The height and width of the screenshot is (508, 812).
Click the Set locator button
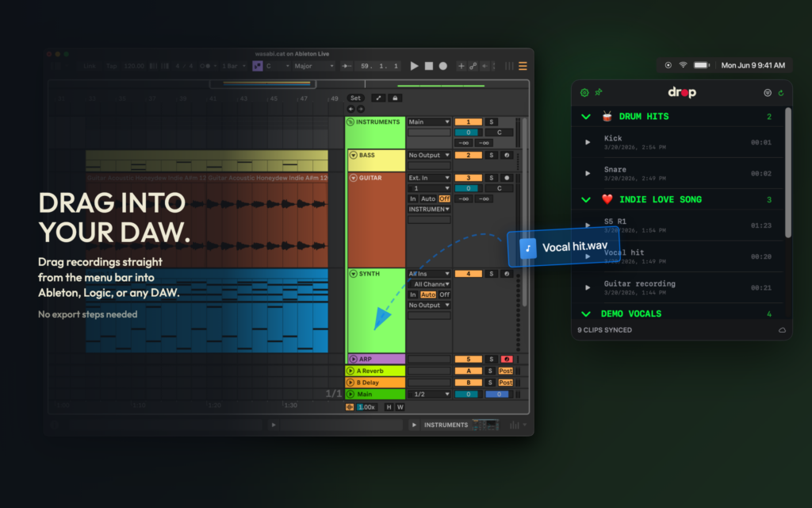(356, 98)
